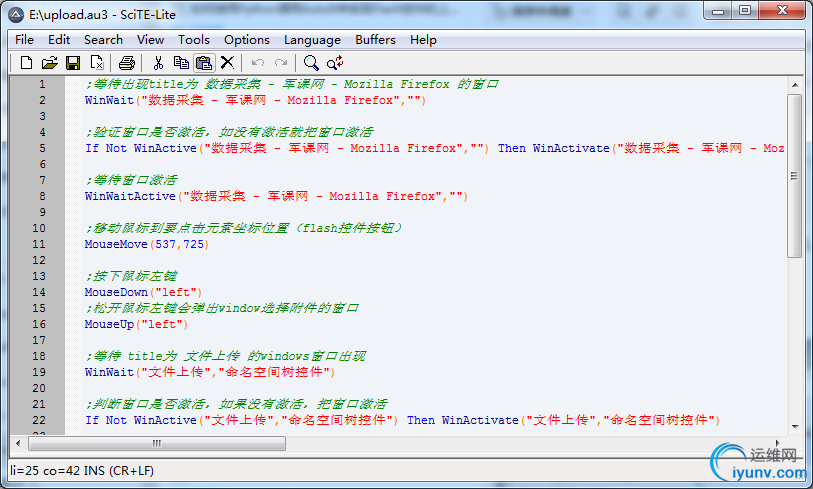Copy the selection with the toolbar Copy icon

pyautogui.click(x=181, y=63)
